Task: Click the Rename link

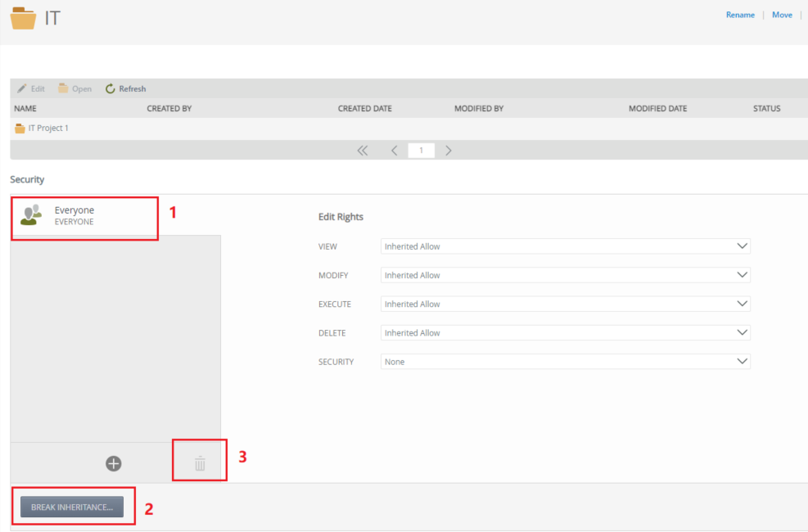Action: point(740,15)
